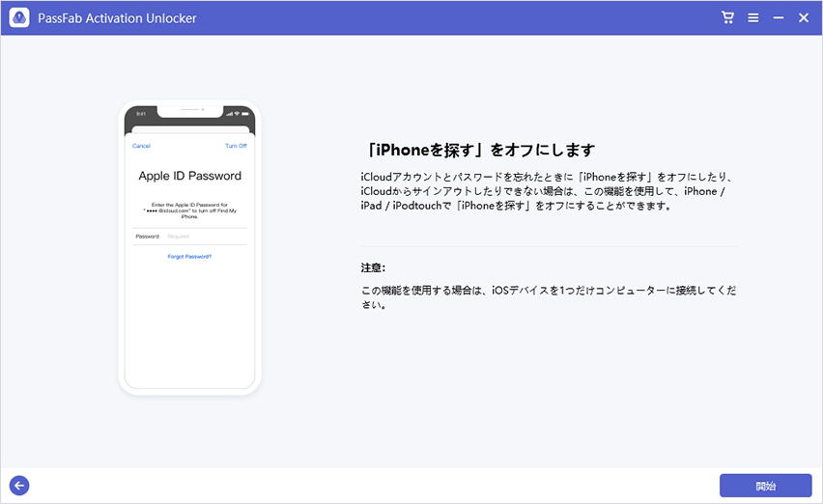Click the iPhone illustration image
The height and width of the screenshot is (504, 823).
coord(190,247)
